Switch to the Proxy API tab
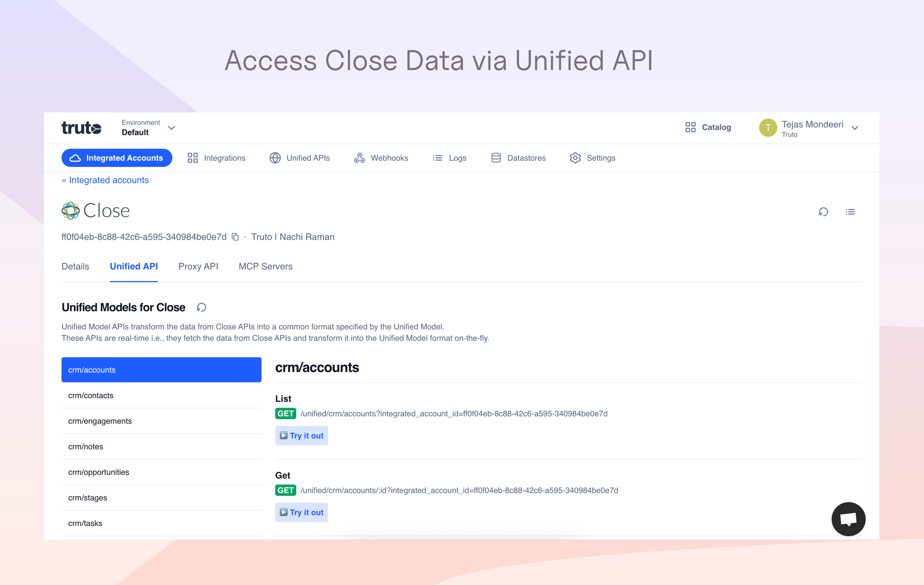 point(198,267)
